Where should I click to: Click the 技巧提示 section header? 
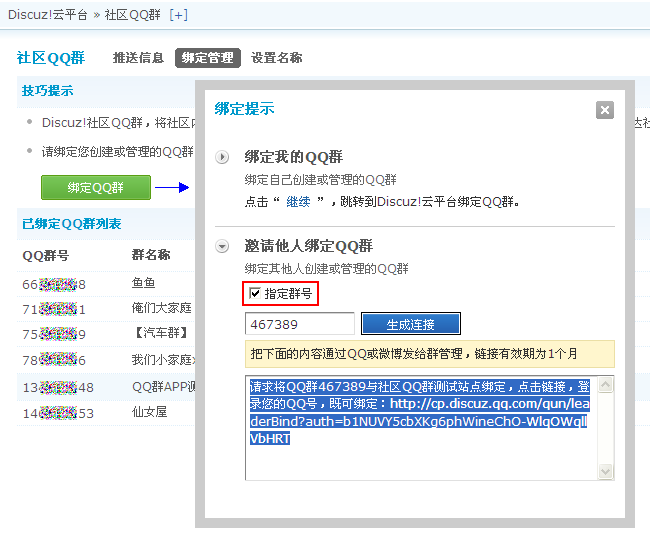[x=47, y=91]
